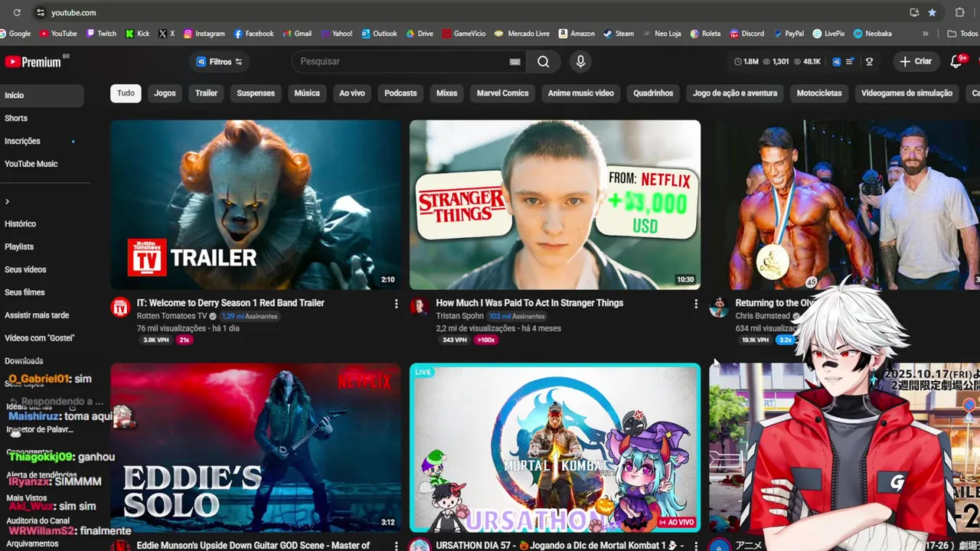
Task: Select the Música filter chip
Action: click(307, 93)
